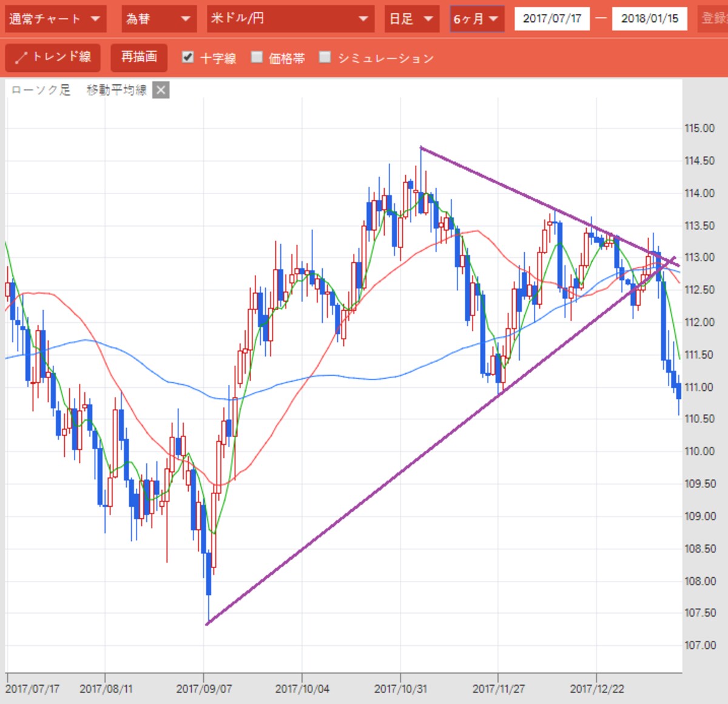Click the 110.00 price axis label
728x704 pixels.
click(x=699, y=451)
